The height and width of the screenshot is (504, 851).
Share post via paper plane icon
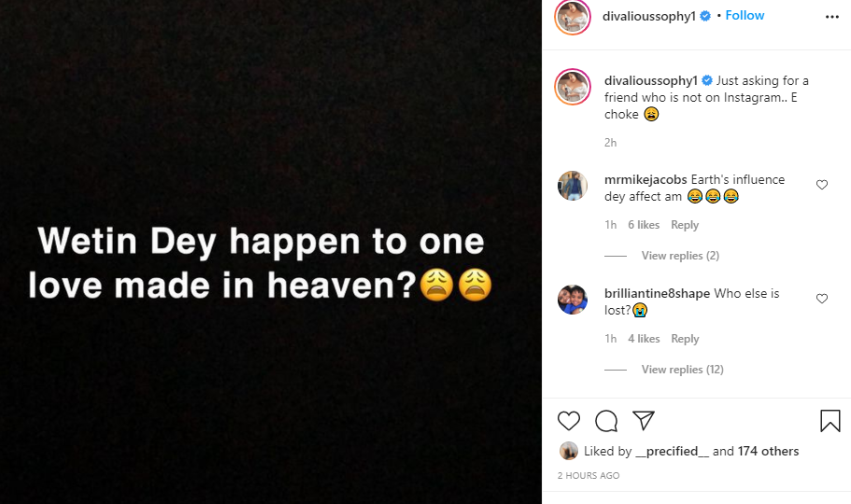point(644,421)
